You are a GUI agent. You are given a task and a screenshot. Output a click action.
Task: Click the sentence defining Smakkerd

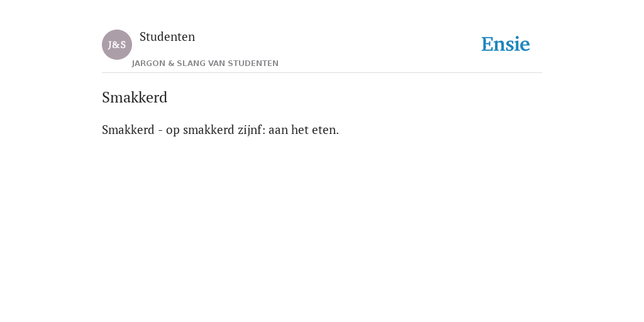pyautogui.click(x=220, y=130)
